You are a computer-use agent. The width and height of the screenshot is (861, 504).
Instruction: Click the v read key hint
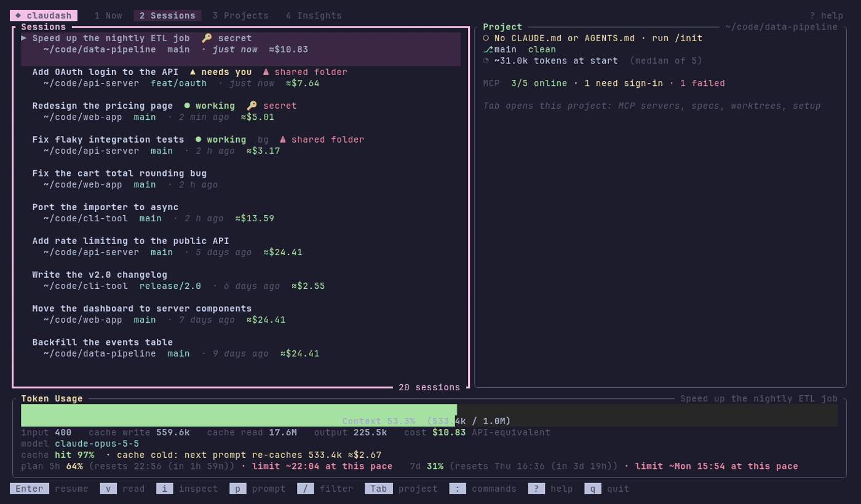[x=122, y=489]
